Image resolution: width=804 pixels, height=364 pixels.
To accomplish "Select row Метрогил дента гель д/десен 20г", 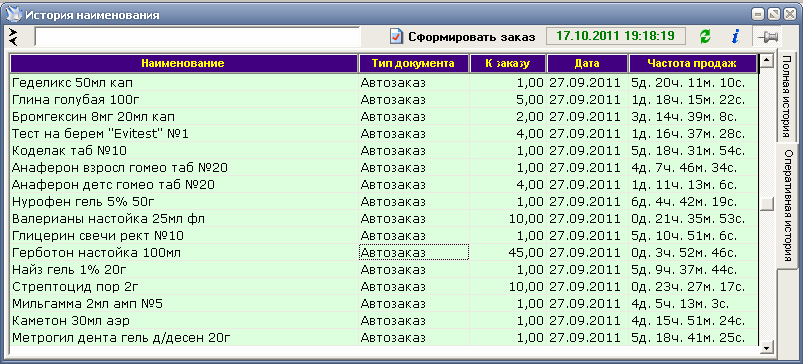I will [x=384, y=338].
